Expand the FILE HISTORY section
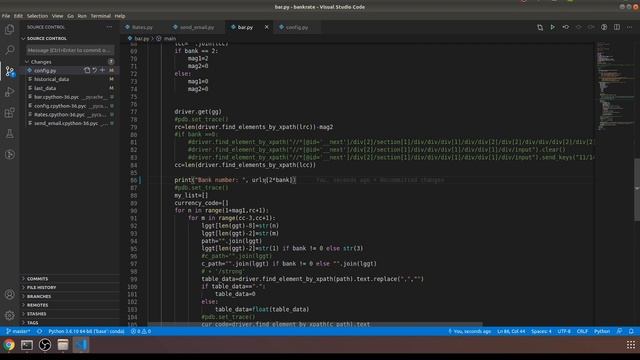Screen dimensions: 640x360 coord(41,287)
